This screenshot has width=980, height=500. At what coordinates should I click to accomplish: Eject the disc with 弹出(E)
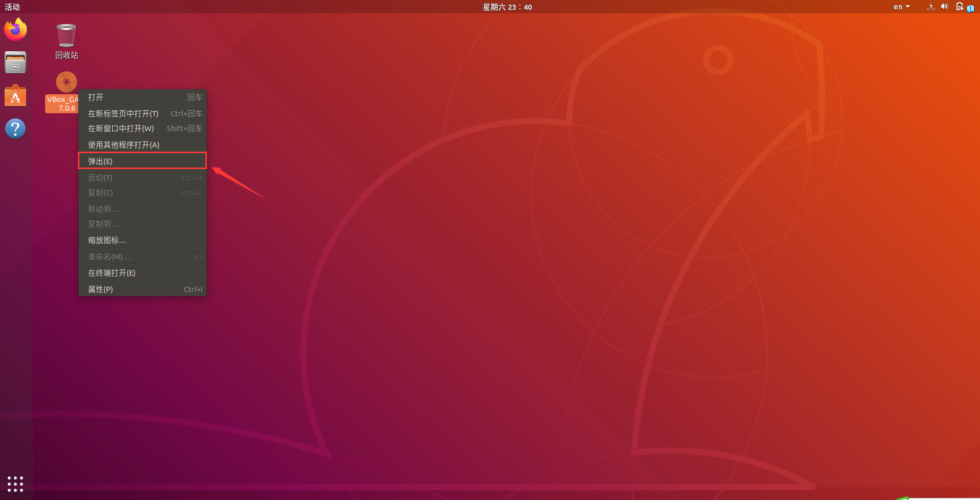(142, 161)
